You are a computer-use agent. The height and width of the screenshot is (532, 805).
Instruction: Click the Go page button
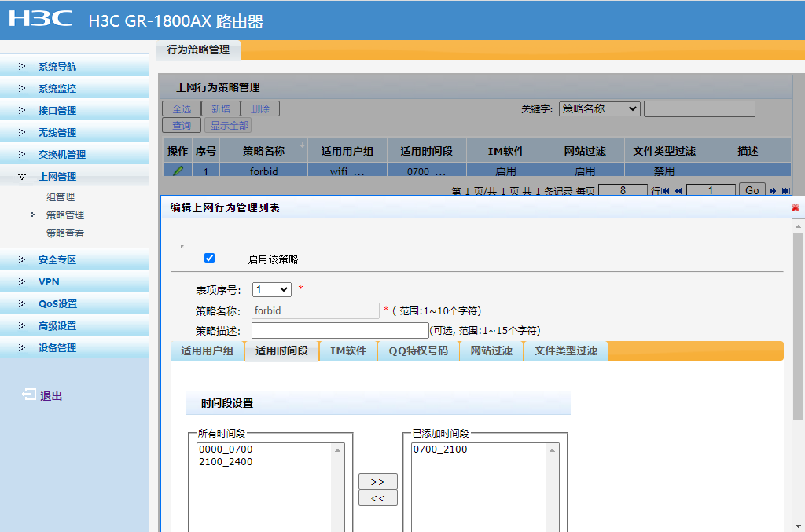(752, 190)
